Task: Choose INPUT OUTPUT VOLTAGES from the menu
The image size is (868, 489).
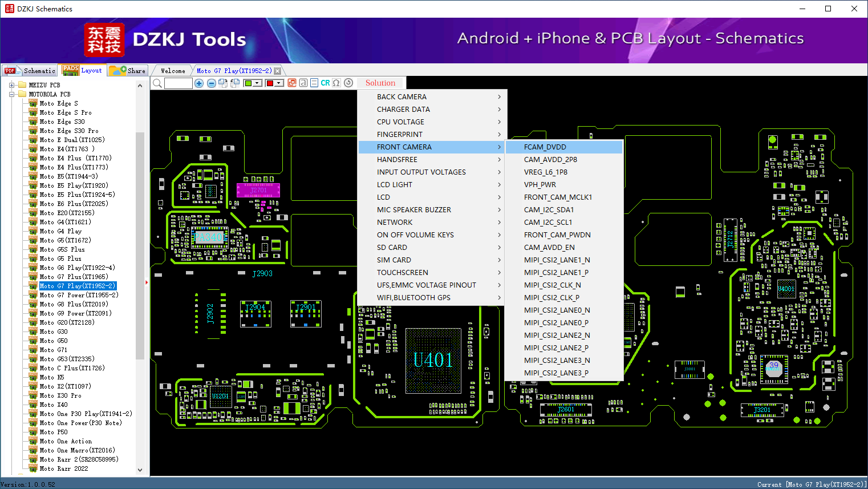Action: [432, 172]
